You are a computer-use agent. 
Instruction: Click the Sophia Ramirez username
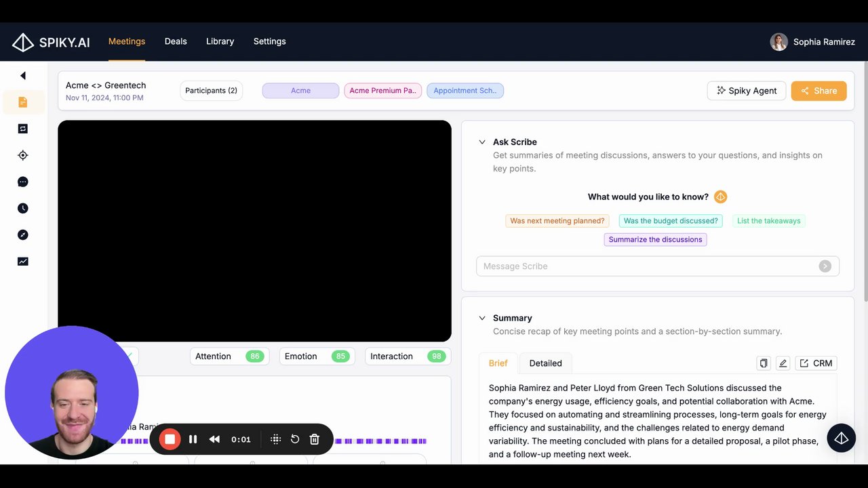(x=824, y=42)
